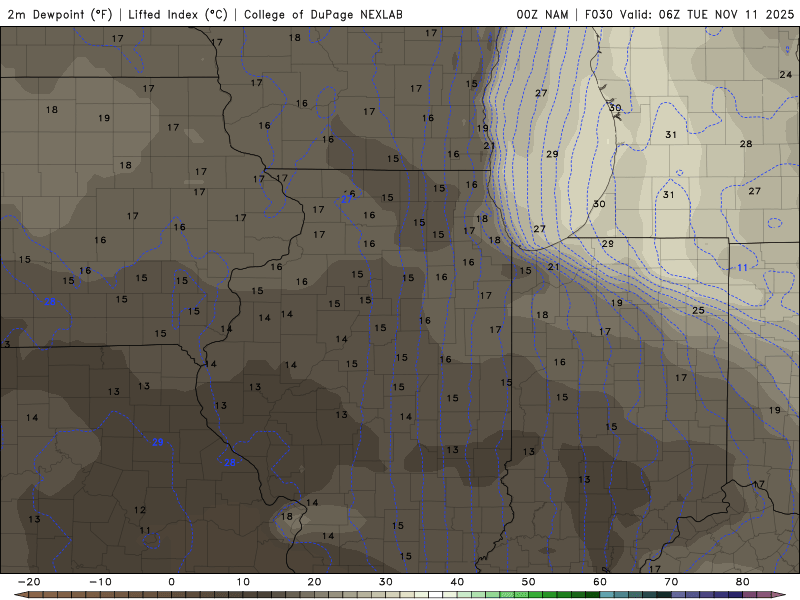Click the dewpoint value "12" on the map
800x600 pixels.
(x=140, y=510)
